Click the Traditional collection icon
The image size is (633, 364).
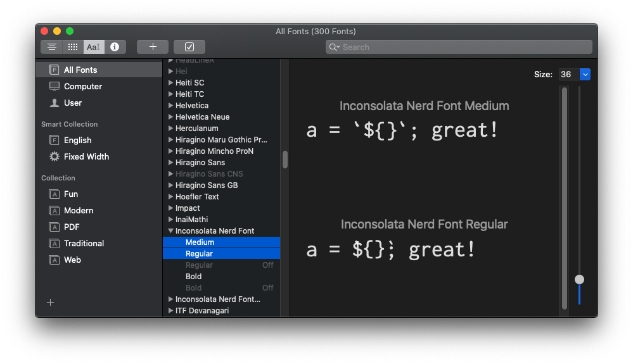click(54, 244)
